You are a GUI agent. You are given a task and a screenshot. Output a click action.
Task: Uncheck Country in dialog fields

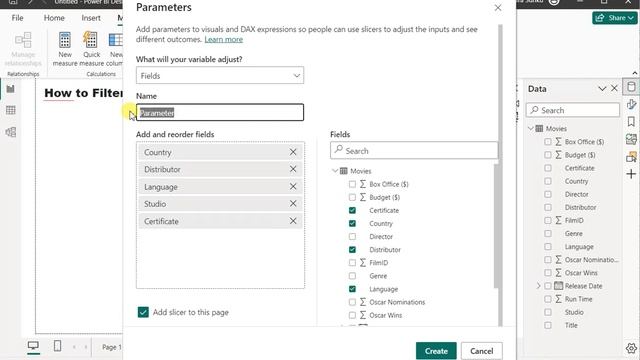352,223
